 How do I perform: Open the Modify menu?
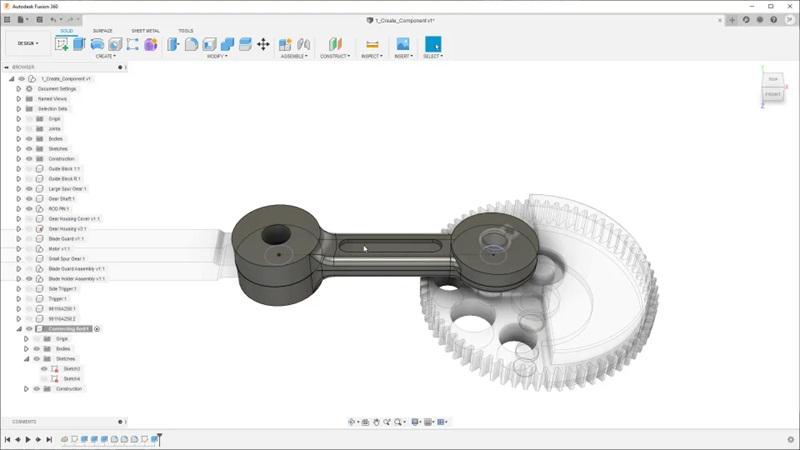coord(217,56)
